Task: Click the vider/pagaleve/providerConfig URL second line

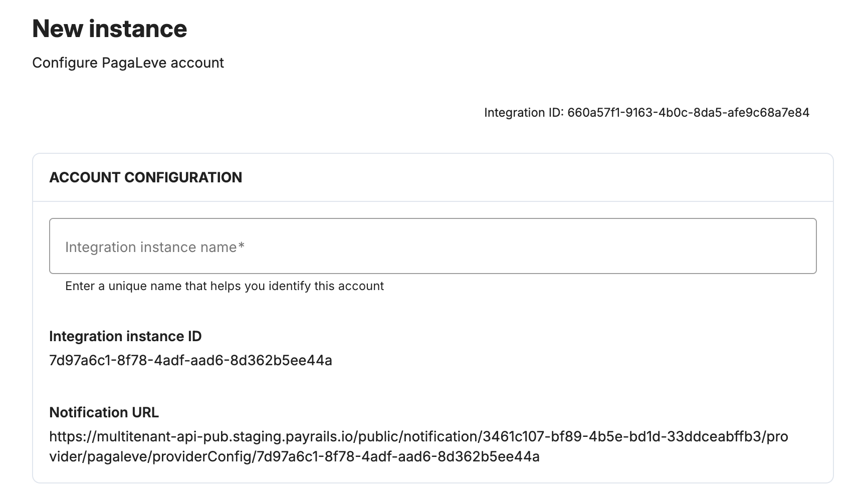Action: pos(294,457)
